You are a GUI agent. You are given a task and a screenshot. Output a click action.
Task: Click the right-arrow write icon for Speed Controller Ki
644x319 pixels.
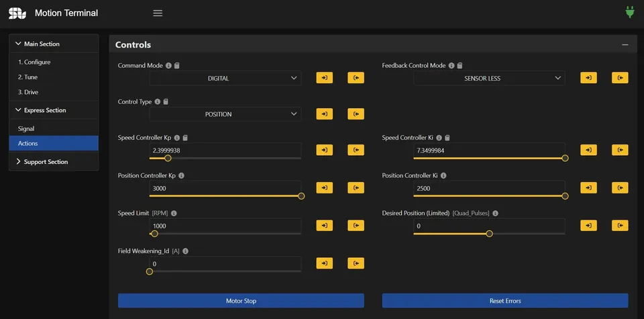click(x=588, y=150)
